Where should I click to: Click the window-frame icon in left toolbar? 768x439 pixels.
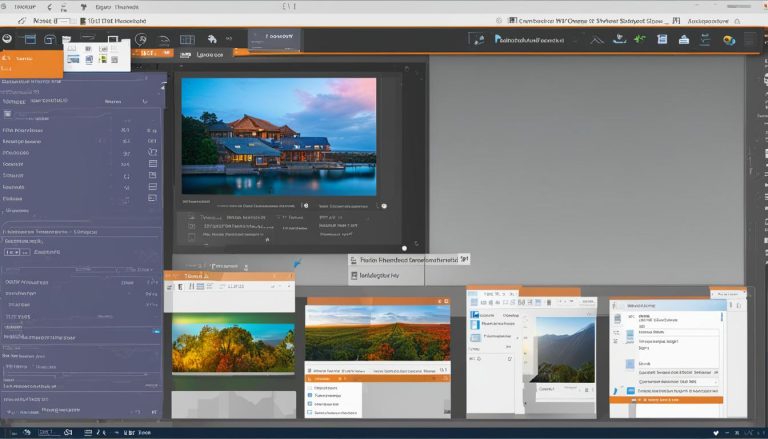(x=29, y=40)
